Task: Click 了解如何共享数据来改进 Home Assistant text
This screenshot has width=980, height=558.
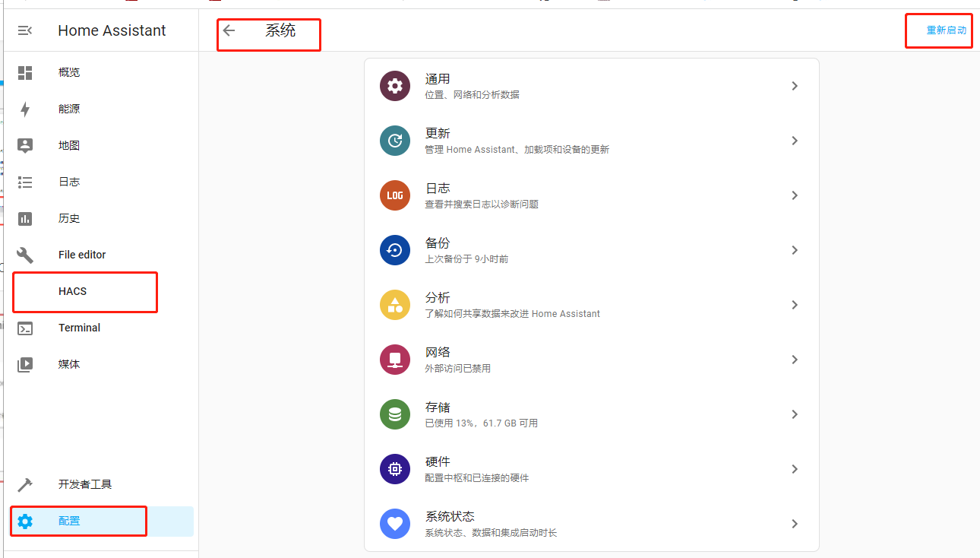Action: (512, 314)
